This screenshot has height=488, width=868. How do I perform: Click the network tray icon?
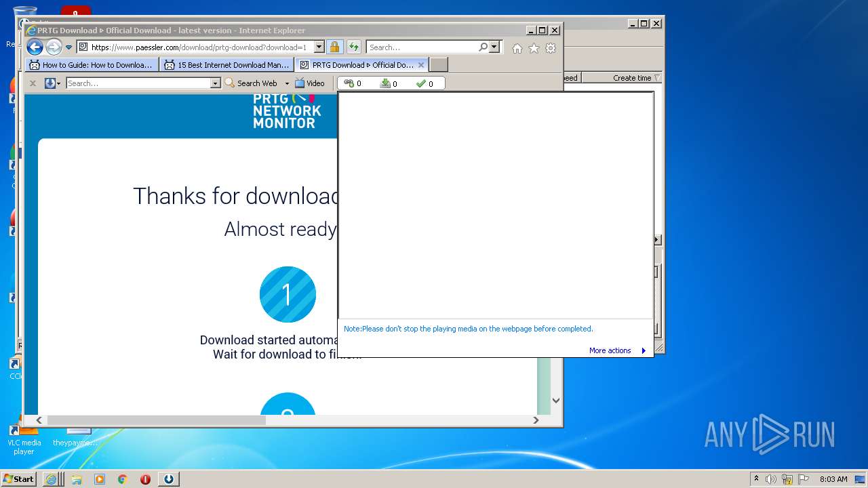pos(787,479)
